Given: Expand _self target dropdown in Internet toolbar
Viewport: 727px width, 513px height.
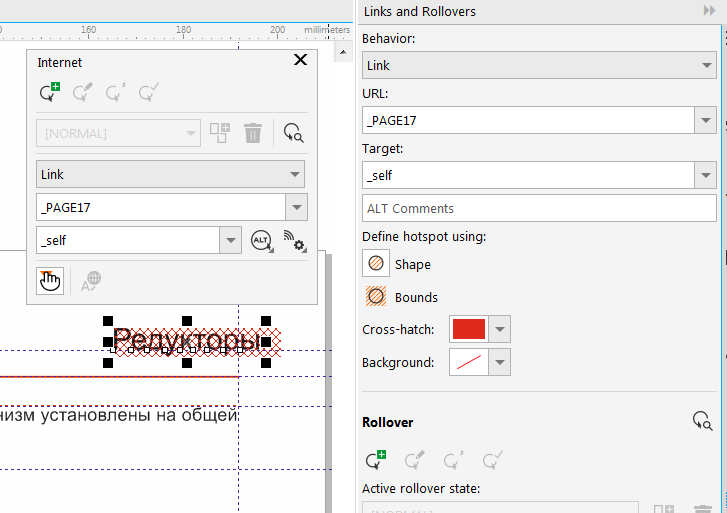Looking at the screenshot, I should [x=230, y=240].
